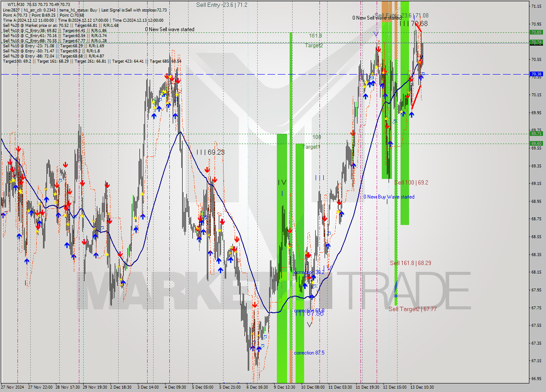The width and height of the screenshot is (546, 392).
Task: Select the correction 38.2 label
Action: (x=309, y=272)
